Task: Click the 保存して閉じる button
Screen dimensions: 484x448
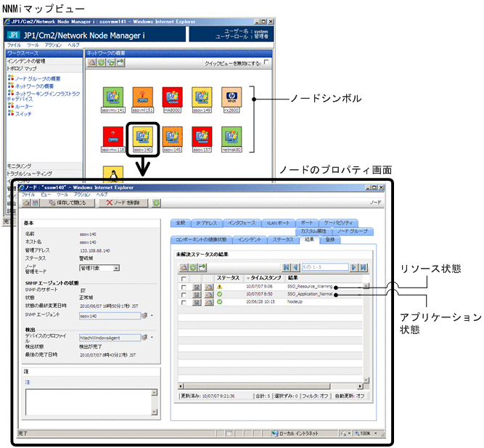Action: (x=67, y=203)
